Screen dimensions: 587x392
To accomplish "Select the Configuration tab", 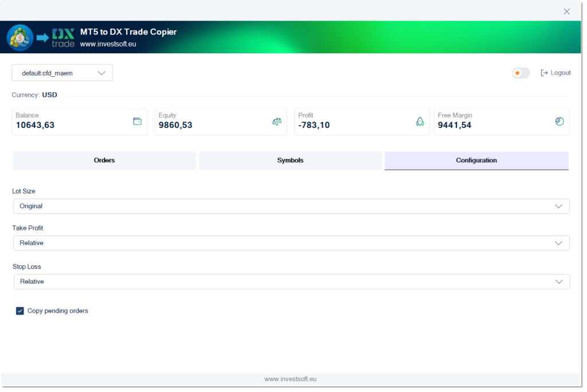I will (x=476, y=160).
